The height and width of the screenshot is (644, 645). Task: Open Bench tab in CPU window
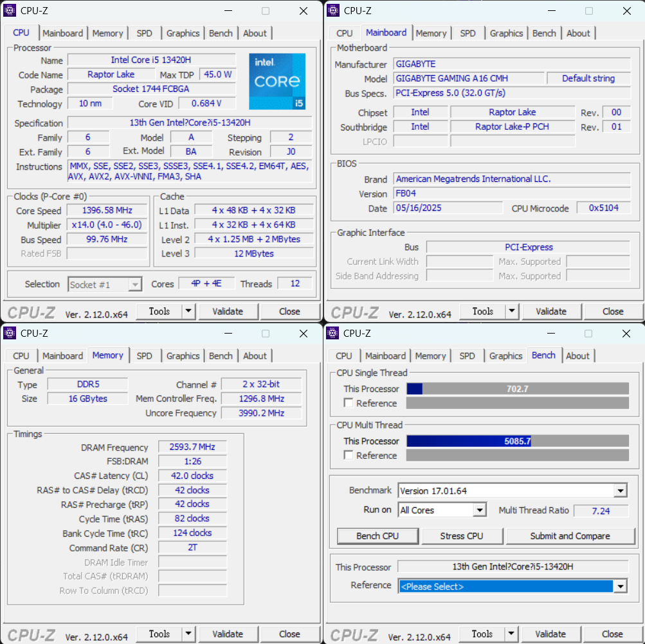pyautogui.click(x=221, y=33)
